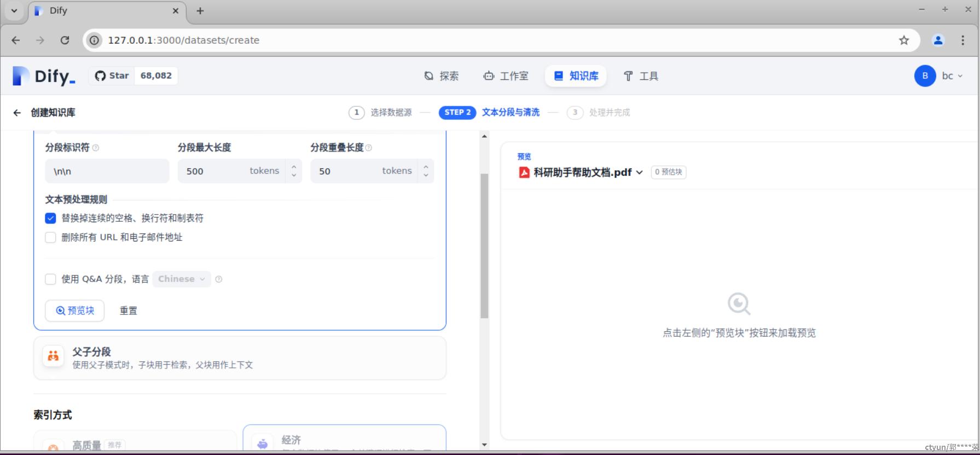Open the bc account menu

(938, 76)
